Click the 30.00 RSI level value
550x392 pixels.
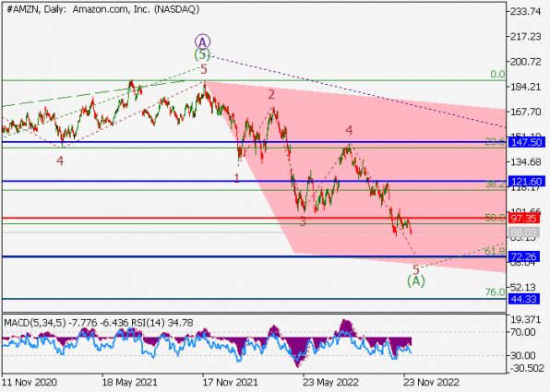pyautogui.click(x=522, y=355)
